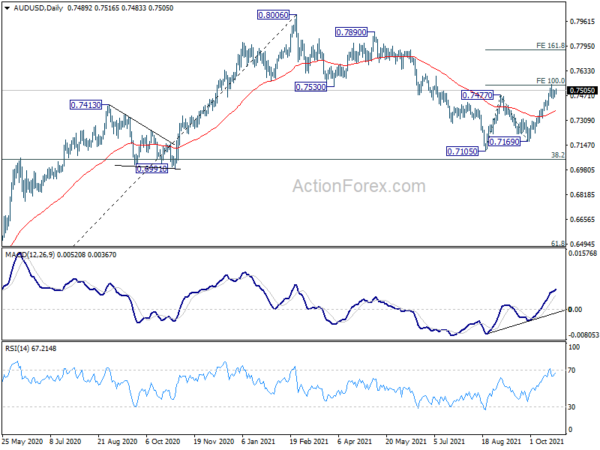
Task: Select the FE 100.0 projection line label
Action: 550,81
